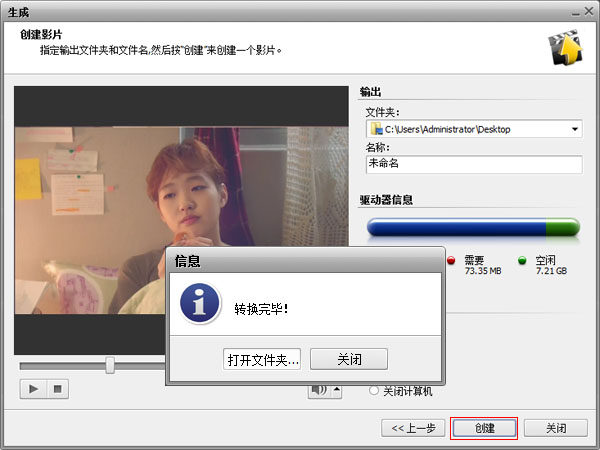The image size is (600, 450).
Task: Click the drive space usage bar
Action: point(473,227)
